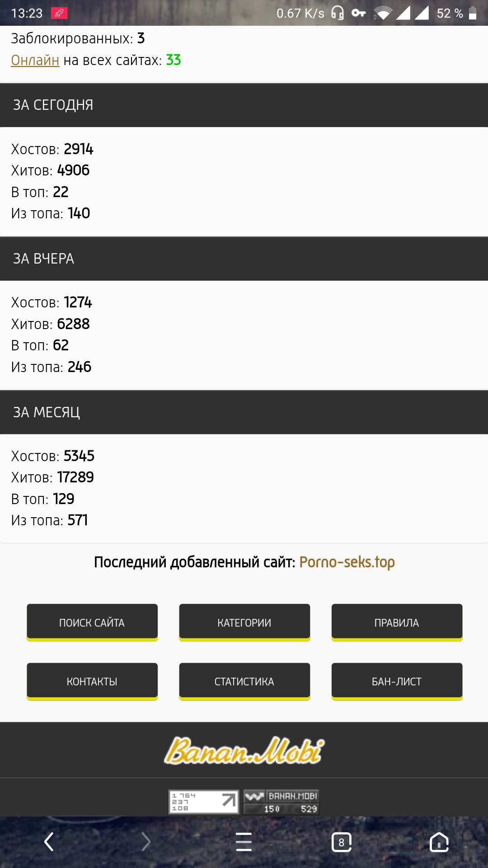Image resolution: width=488 pixels, height=868 pixels.
Task: Go to the КОНТАКТЫ page
Action: tap(92, 681)
